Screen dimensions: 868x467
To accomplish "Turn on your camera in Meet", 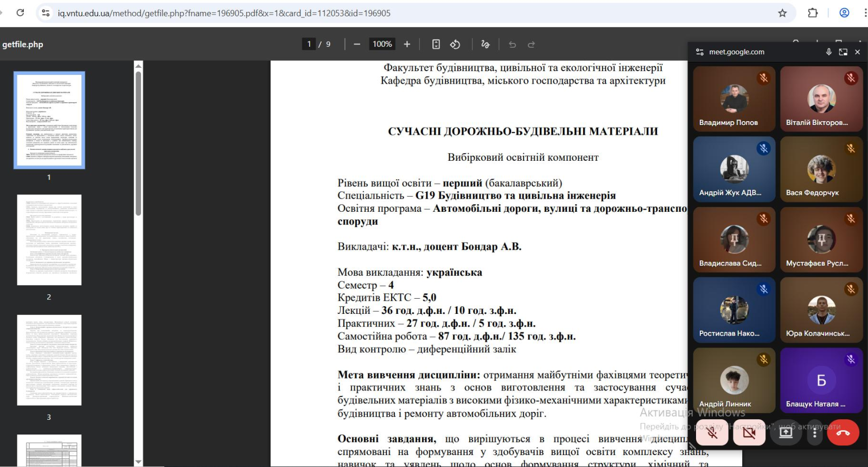I will [x=749, y=433].
